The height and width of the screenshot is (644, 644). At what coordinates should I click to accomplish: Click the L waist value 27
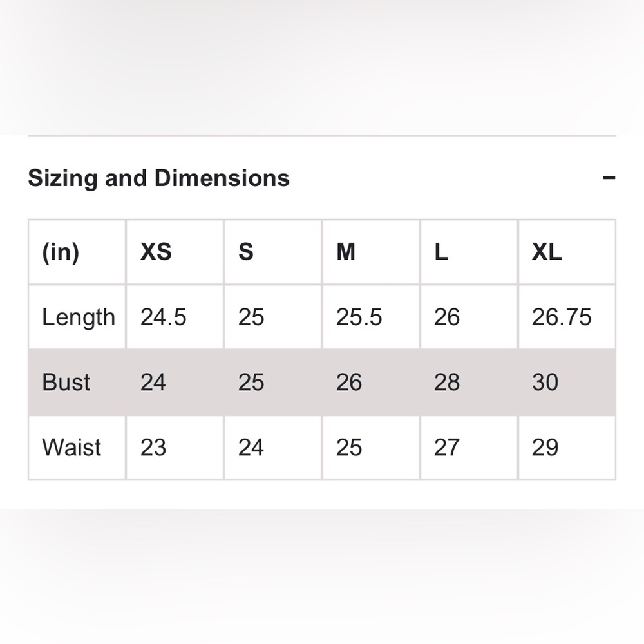click(447, 448)
